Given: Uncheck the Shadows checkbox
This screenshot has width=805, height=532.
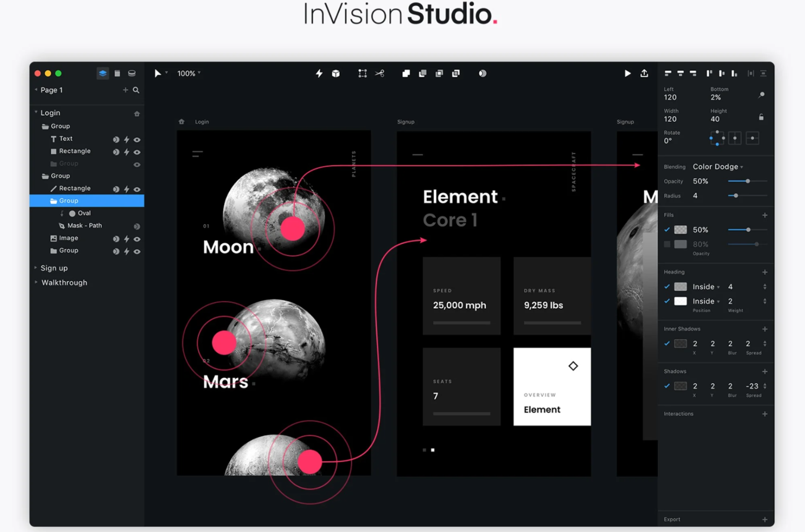Looking at the screenshot, I should (667, 386).
